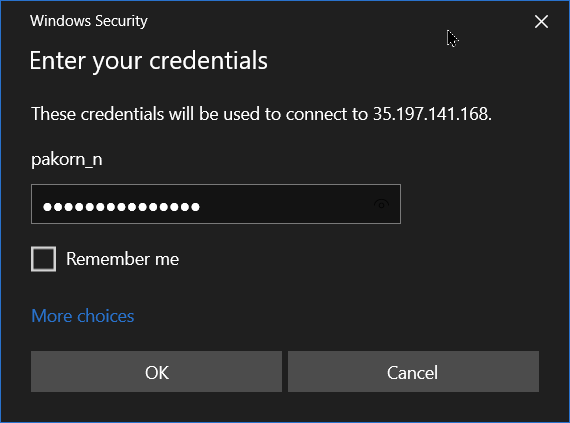Confirm the credentials with OK

[156, 372]
